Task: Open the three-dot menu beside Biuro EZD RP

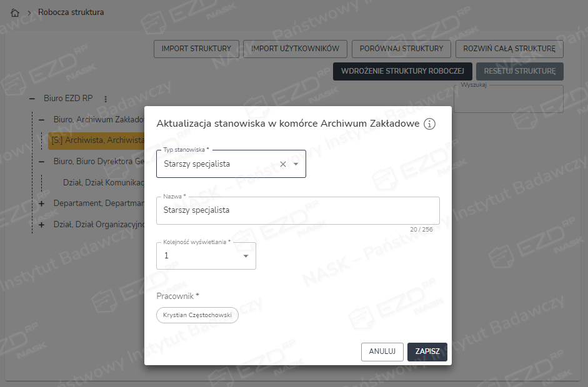Action: point(106,99)
